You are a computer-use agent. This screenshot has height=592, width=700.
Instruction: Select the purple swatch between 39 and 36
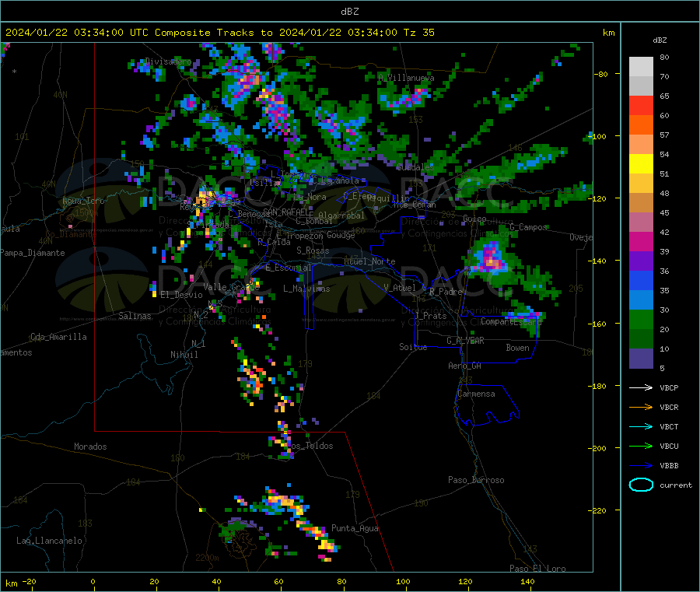(641, 261)
